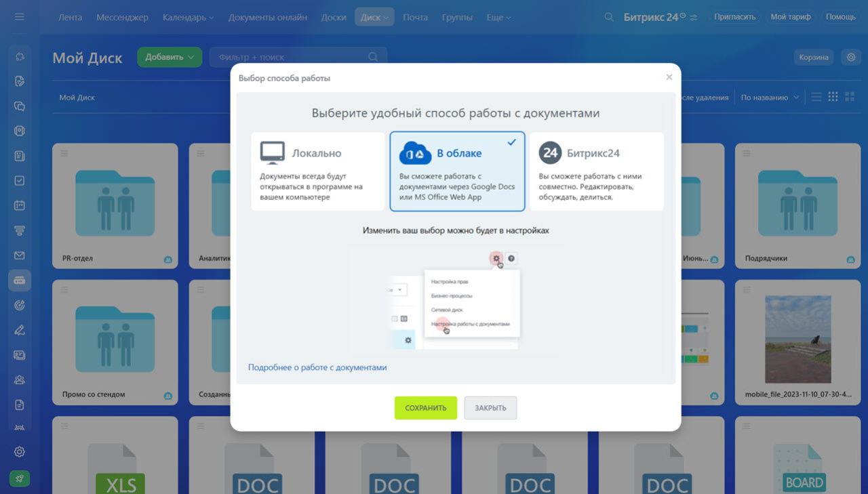Open the calendar icon in the left sidebar
Image resolution: width=868 pixels, height=494 pixels.
point(19,205)
